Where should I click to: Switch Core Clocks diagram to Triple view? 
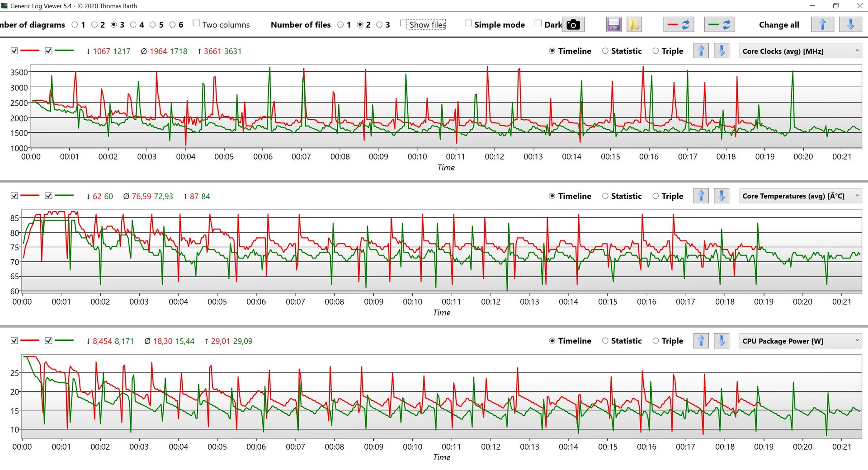coord(656,51)
